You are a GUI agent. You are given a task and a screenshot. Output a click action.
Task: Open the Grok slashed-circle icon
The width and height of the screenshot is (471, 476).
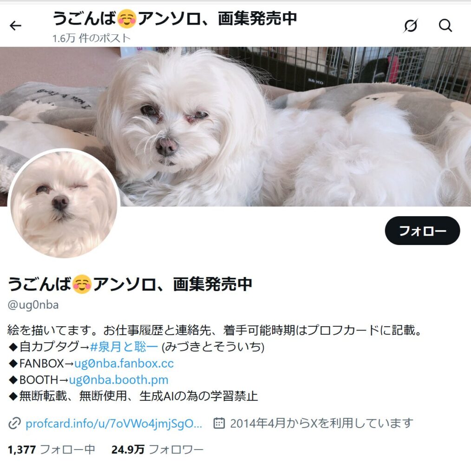(x=410, y=26)
